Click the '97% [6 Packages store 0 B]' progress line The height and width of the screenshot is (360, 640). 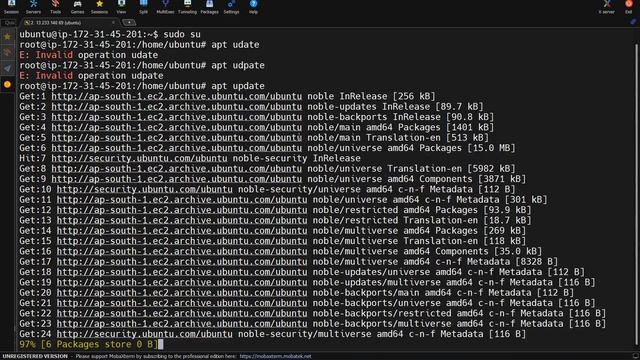[x=88, y=344]
